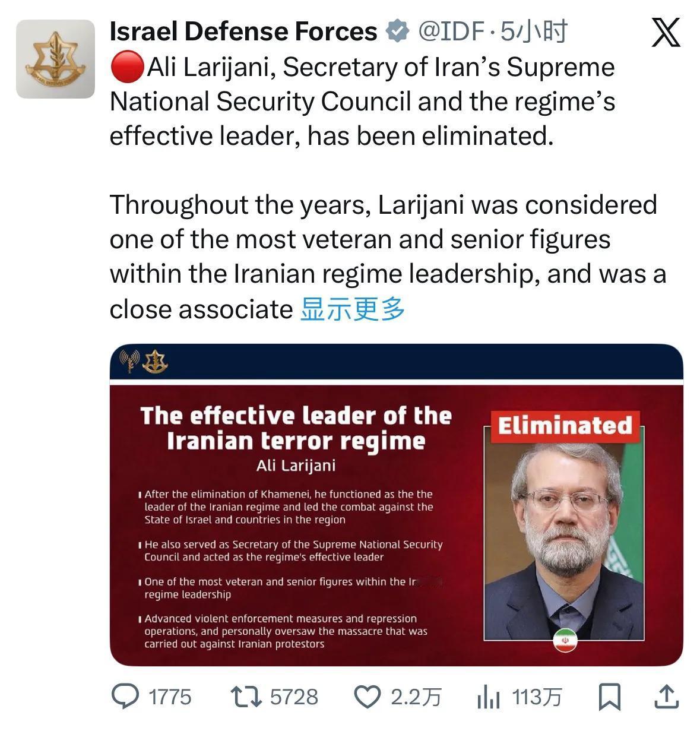Click the blue verified badge
This screenshot has height=731, width=700.
397,31
